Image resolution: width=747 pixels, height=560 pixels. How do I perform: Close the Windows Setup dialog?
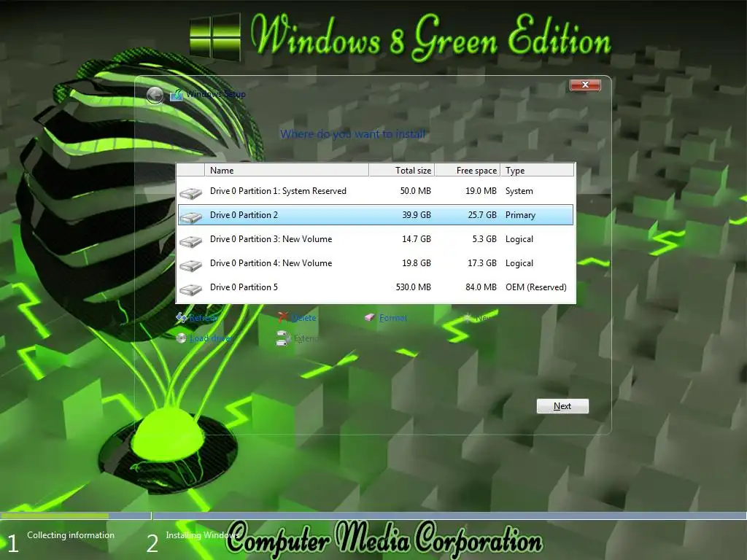click(x=585, y=85)
